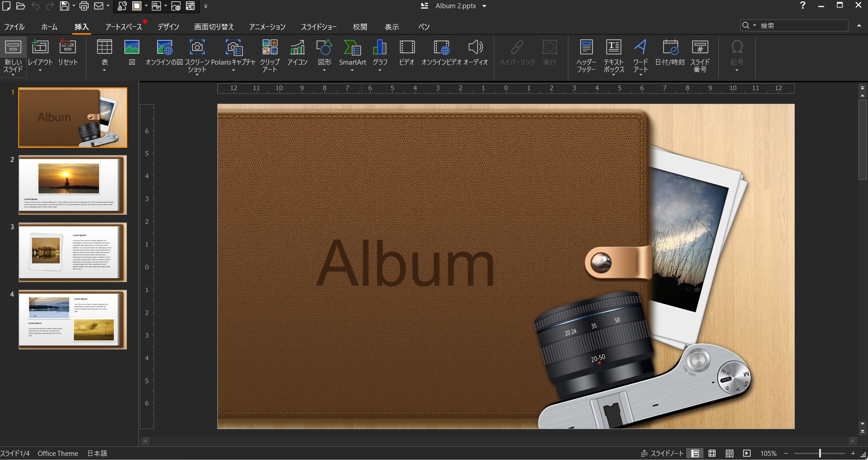Open the Album 2.pptx title dropdown arrow
The image size is (868, 460).
(484, 6)
